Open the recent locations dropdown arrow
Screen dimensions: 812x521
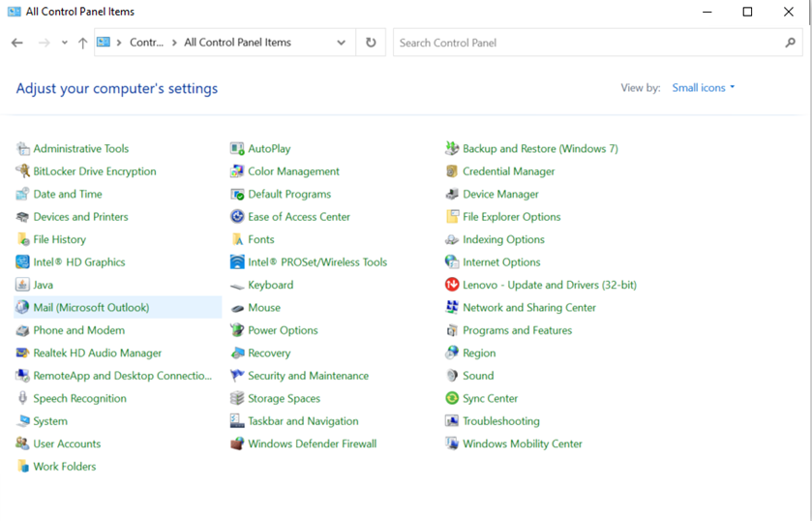(64, 43)
